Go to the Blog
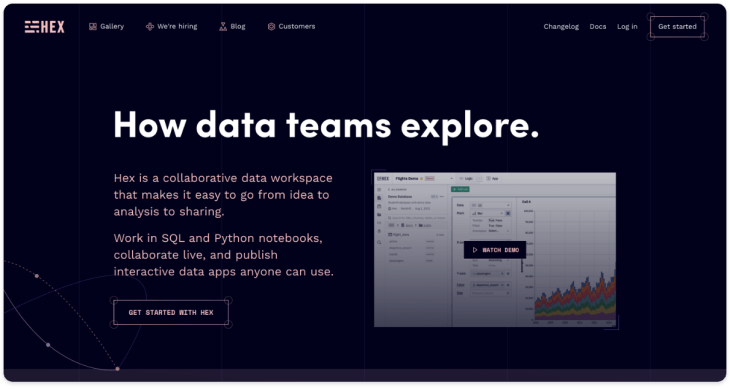This screenshot has height=389, width=730. [238, 27]
